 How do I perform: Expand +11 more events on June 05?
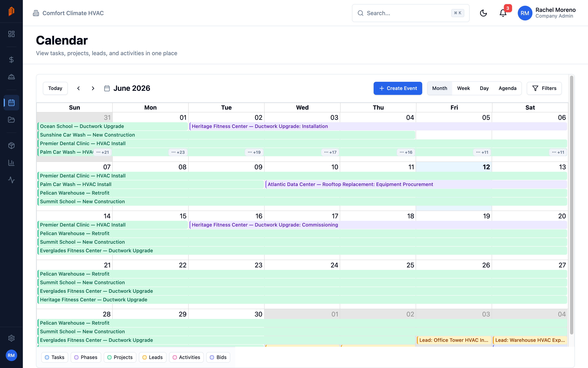[482, 152]
